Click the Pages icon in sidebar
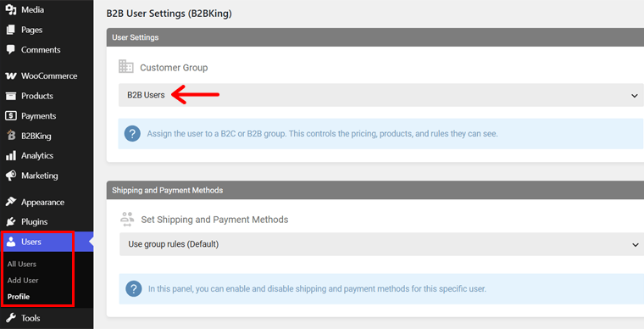Screen dimensions: 644x329 pyautogui.click(x=11, y=30)
